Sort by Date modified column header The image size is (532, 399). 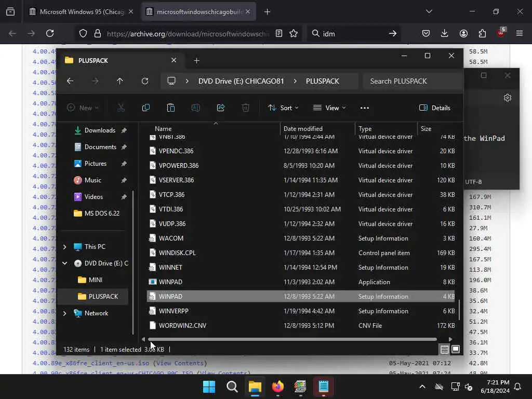303,129
